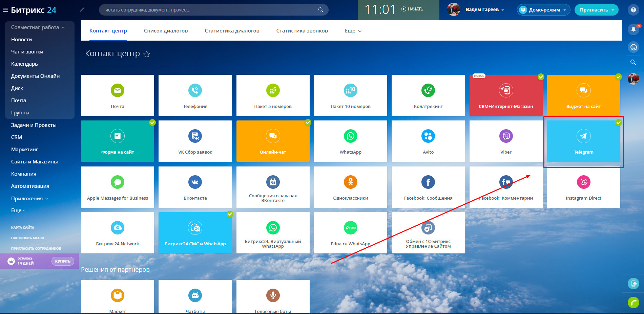The height and width of the screenshot is (314, 644).
Task: Open the Чатботы partner icon
Action: [195, 295]
